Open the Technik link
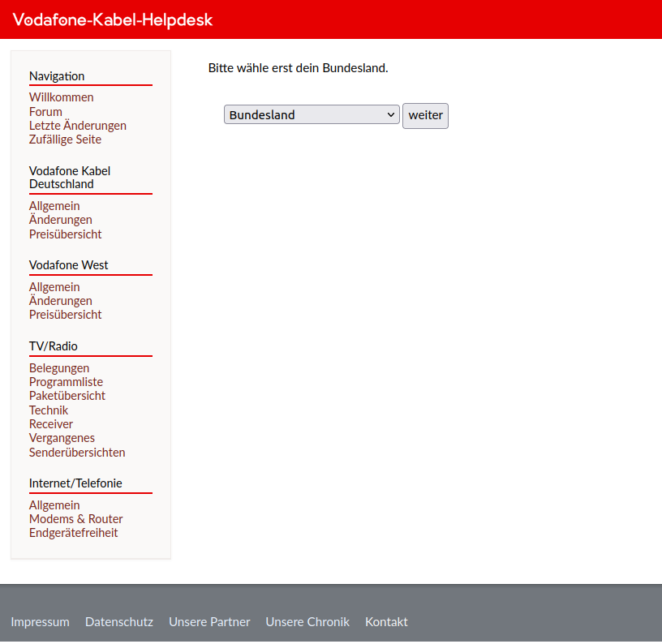Image resolution: width=662 pixels, height=644 pixels. point(49,410)
